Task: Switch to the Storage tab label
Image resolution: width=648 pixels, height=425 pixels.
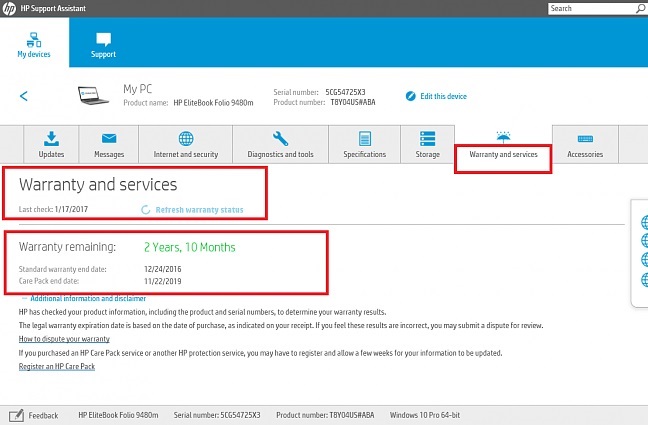Action: coord(427,154)
